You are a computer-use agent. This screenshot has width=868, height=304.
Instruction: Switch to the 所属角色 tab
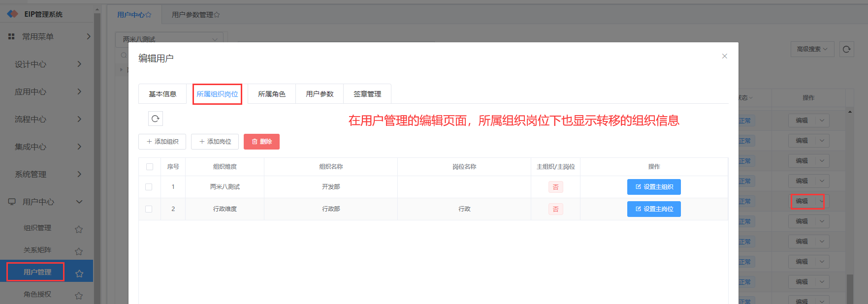tap(271, 94)
